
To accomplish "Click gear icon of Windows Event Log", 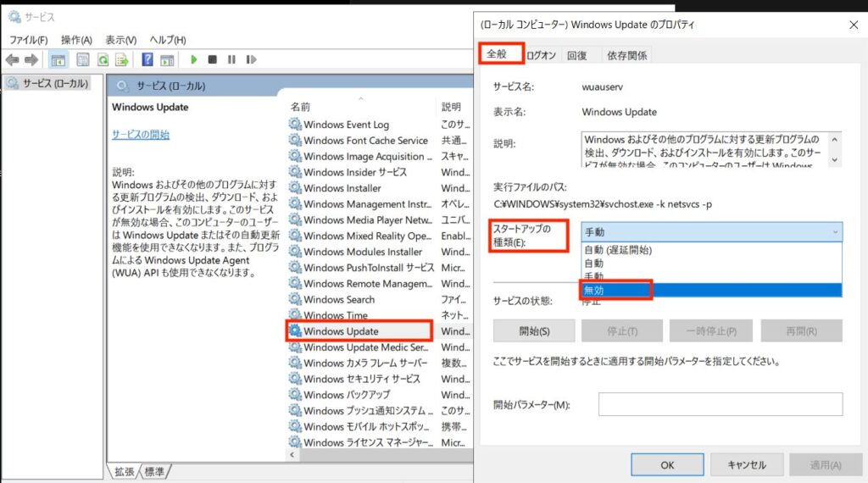I will tap(295, 125).
